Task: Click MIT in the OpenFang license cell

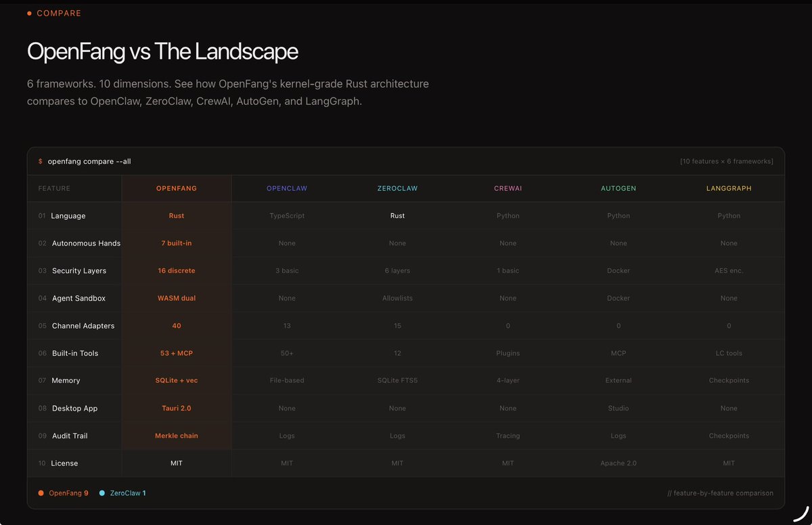Action: click(x=177, y=463)
